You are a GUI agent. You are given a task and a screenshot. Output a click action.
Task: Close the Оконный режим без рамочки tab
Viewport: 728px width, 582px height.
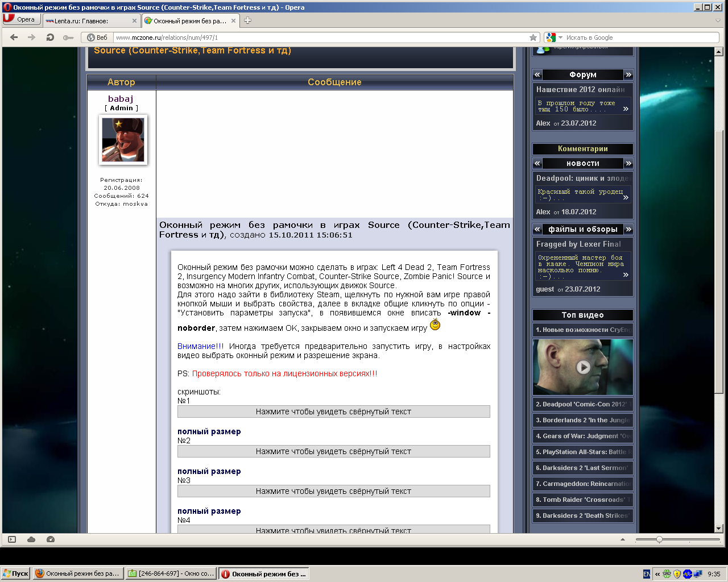233,20
